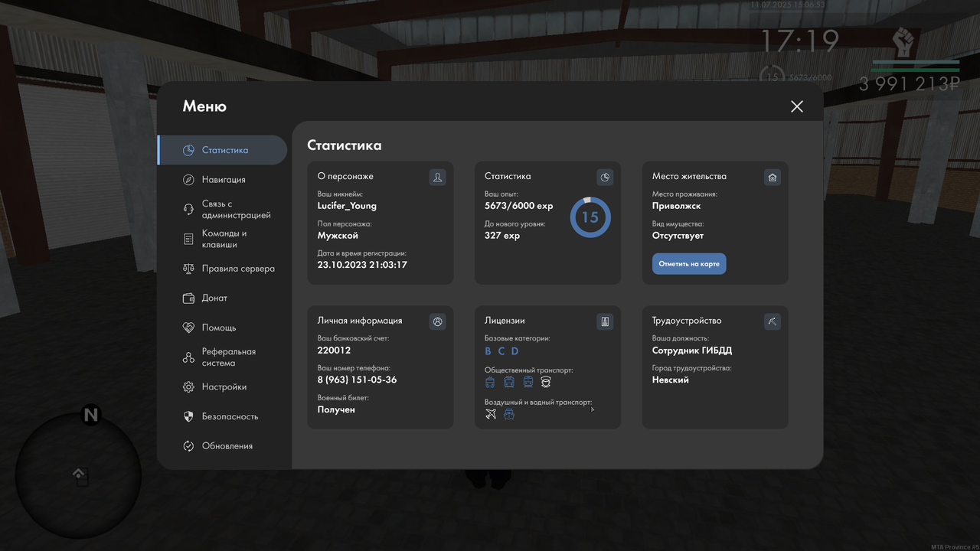Select the airplane license icon
Screen dimensions: 980x551
pos(491,414)
